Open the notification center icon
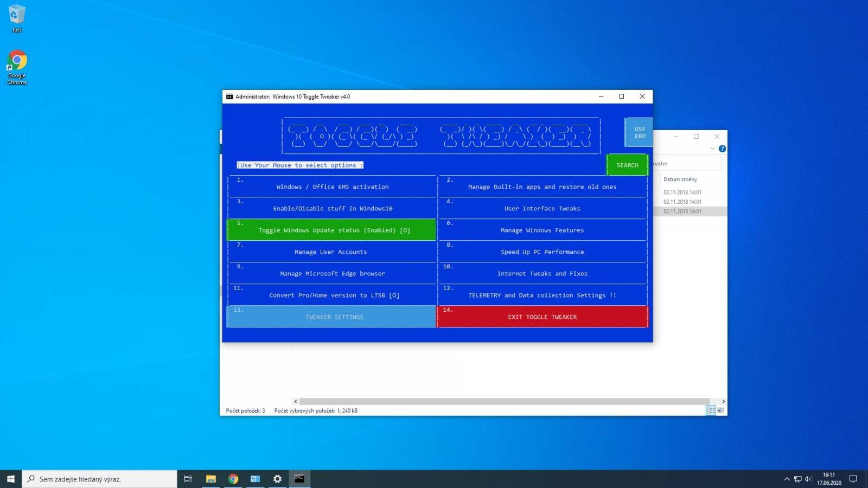The height and width of the screenshot is (488, 868). coord(853,479)
